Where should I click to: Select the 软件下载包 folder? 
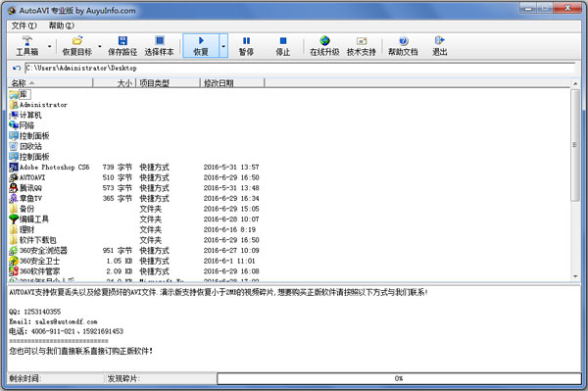point(32,240)
